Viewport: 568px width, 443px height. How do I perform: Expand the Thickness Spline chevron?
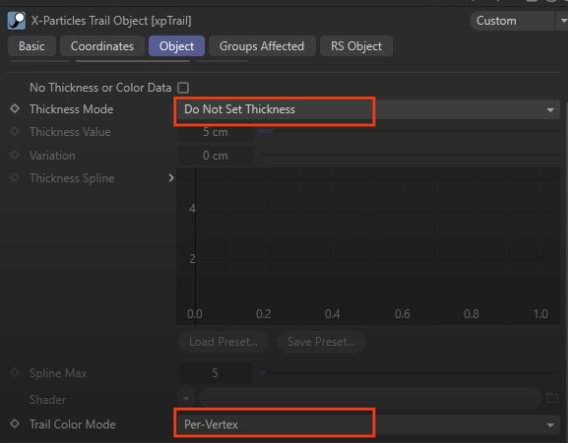[x=171, y=178]
